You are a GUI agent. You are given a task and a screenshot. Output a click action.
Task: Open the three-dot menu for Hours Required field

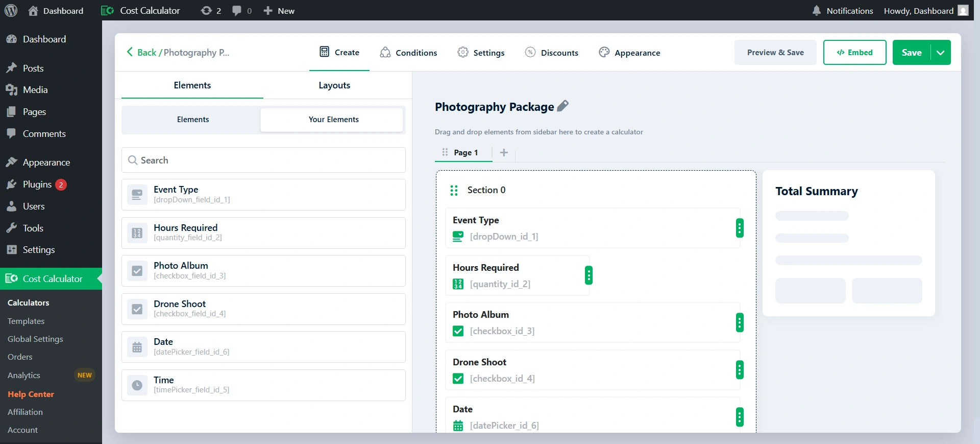(x=589, y=275)
